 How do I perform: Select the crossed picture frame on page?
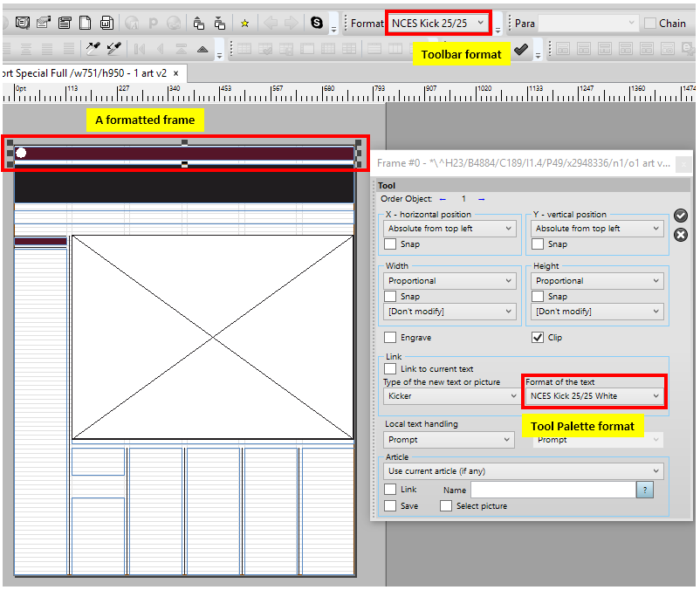click(212, 338)
